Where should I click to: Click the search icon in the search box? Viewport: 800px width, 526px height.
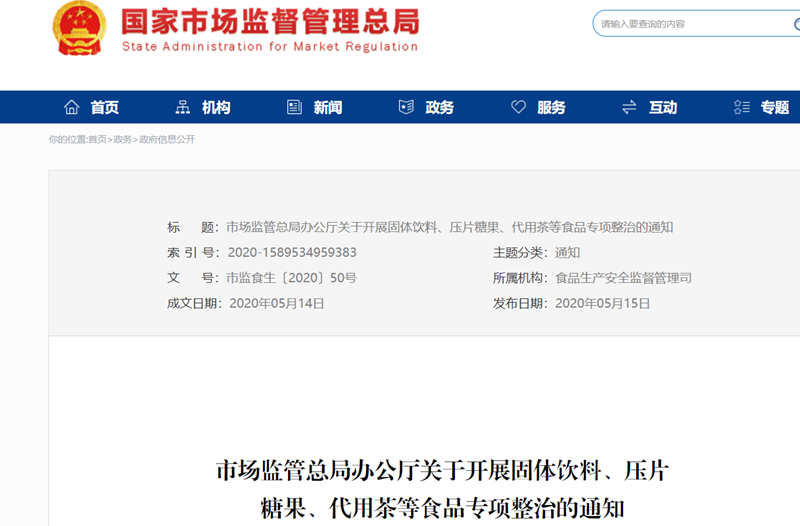[797, 24]
